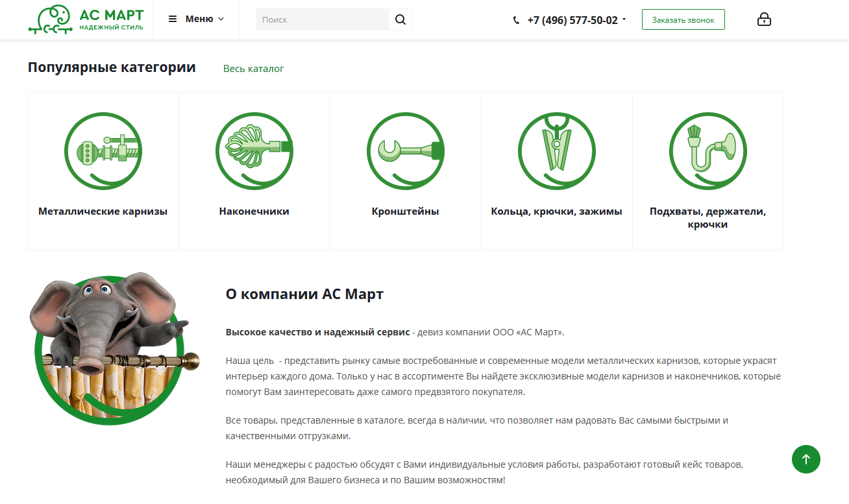This screenshot has width=849, height=504.
Task: Click the finial Наконечники icon
Action: (254, 151)
